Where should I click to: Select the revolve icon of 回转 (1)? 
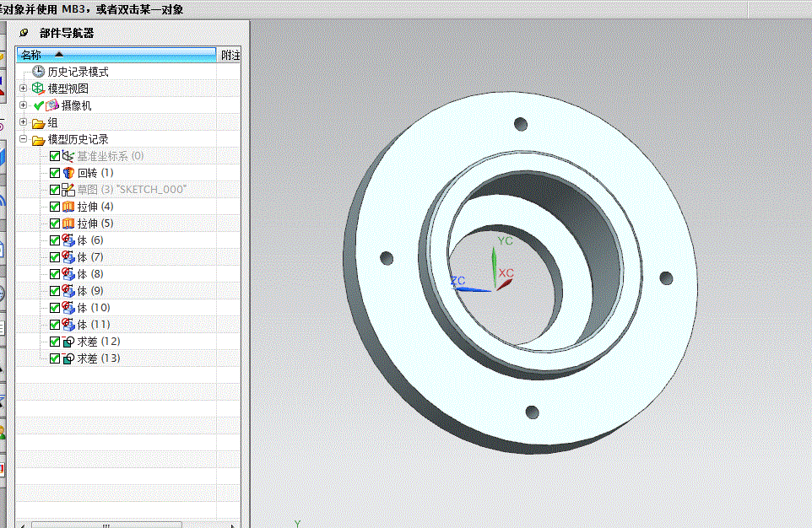click(68, 173)
